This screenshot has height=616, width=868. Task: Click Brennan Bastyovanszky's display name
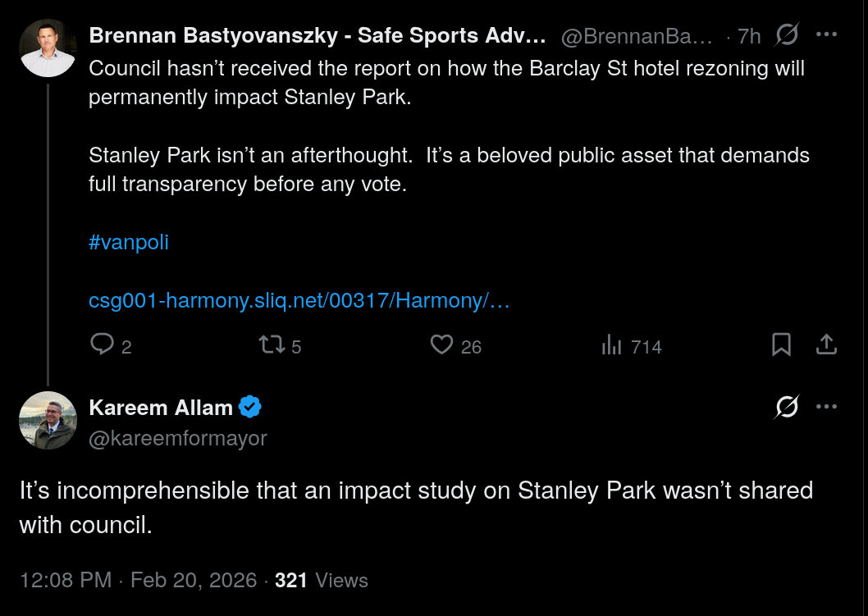[x=317, y=36]
